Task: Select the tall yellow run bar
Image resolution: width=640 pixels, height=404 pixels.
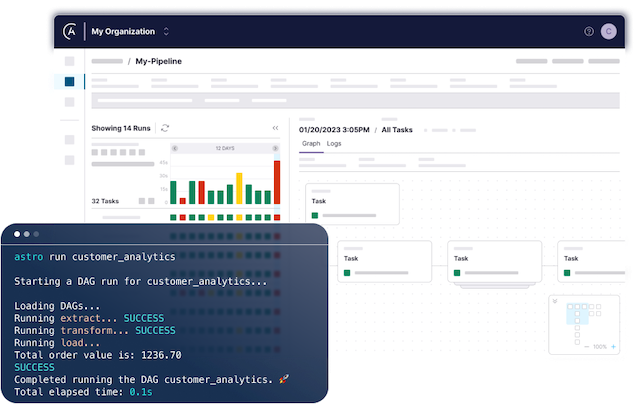Action: (x=239, y=189)
